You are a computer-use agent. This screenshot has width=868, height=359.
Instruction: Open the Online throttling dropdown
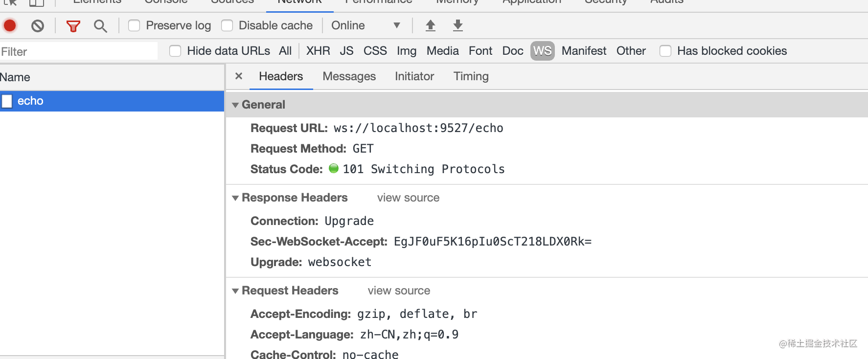[365, 25]
